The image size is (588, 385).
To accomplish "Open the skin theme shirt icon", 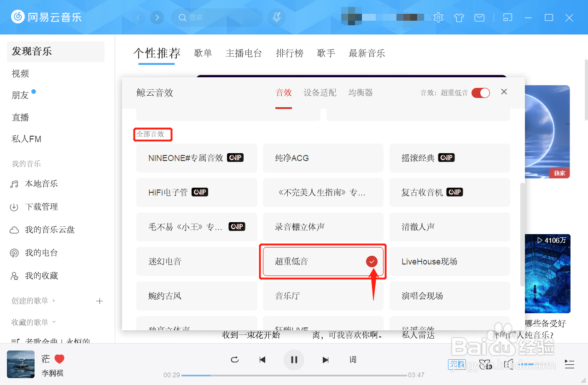I will (x=459, y=17).
